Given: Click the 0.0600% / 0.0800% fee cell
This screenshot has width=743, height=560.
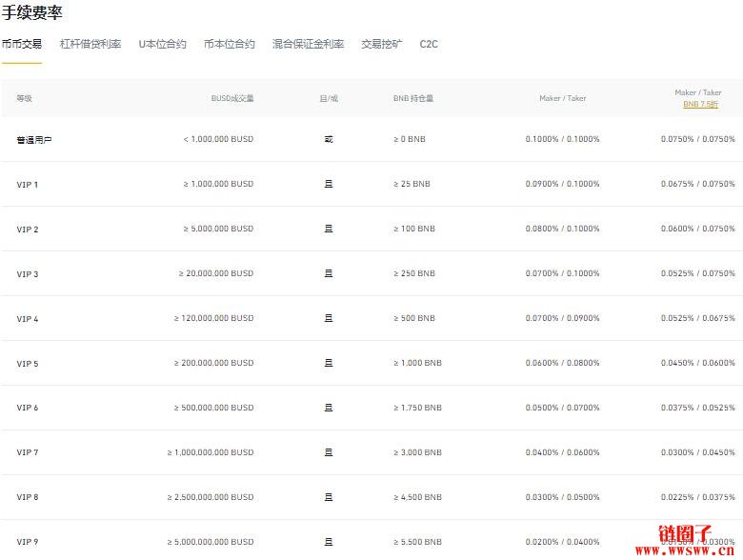Looking at the screenshot, I should click(x=562, y=363).
